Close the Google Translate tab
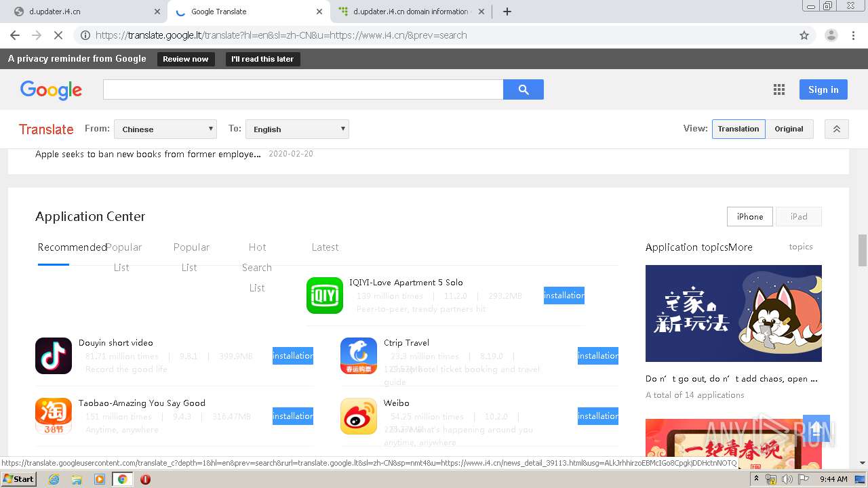Screen dimensions: 868x488 [x=319, y=12]
